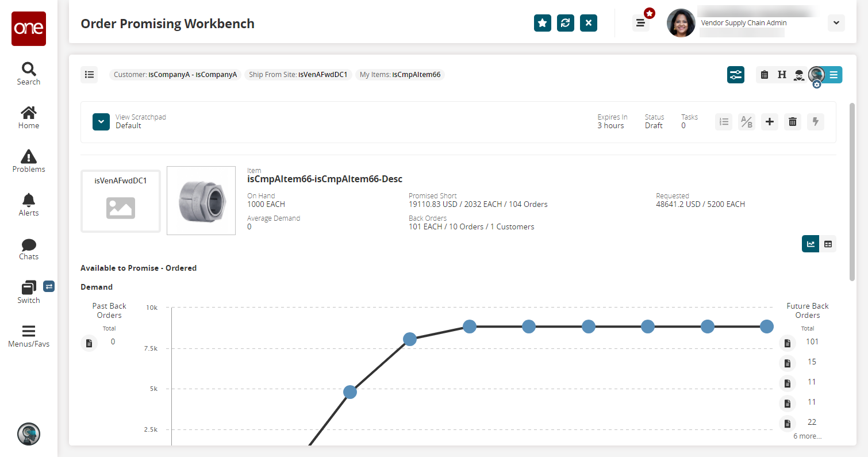Screen dimensions: 868x457
Task: Click the Customer filter chip
Action: (x=175, y=75)
